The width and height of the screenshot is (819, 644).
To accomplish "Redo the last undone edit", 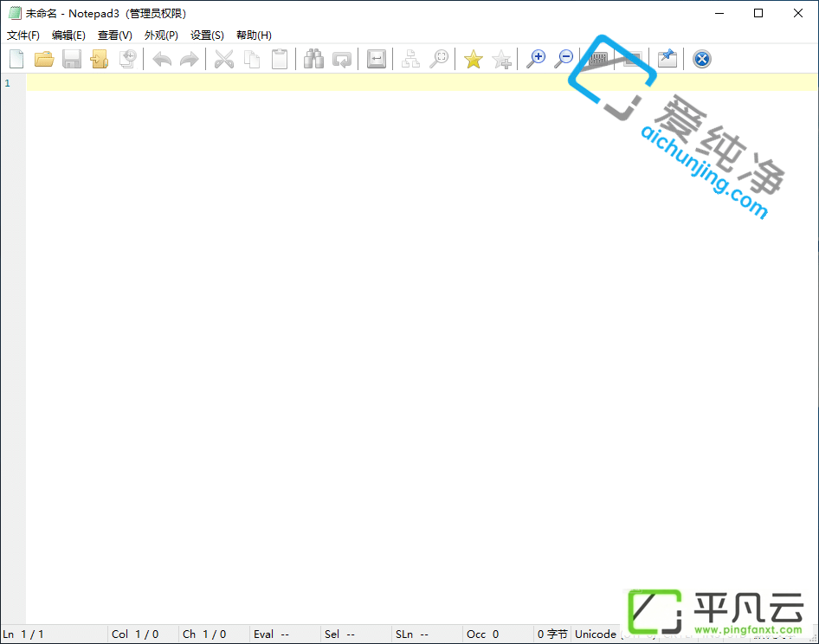I will 189,59.
